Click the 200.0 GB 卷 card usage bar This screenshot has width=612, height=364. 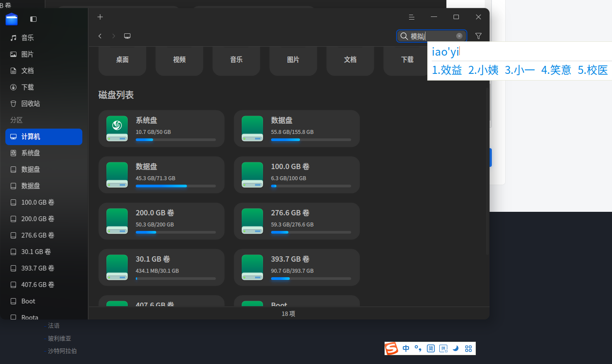click(176, 232)
